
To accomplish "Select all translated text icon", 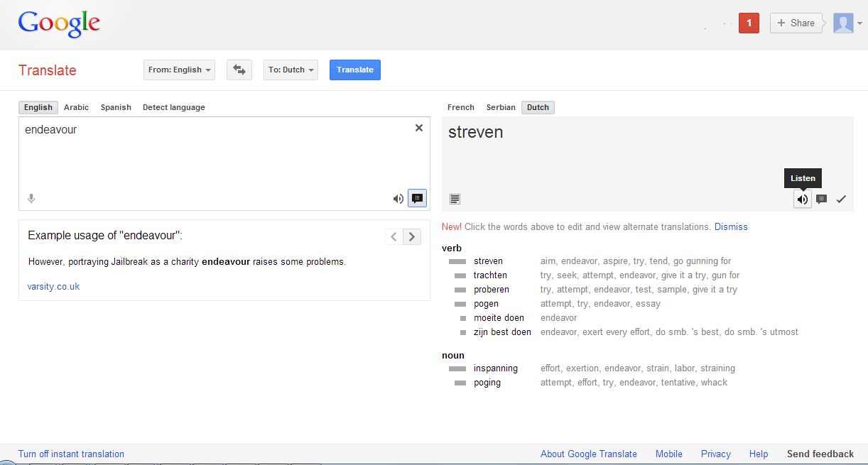I will (455, 199).
